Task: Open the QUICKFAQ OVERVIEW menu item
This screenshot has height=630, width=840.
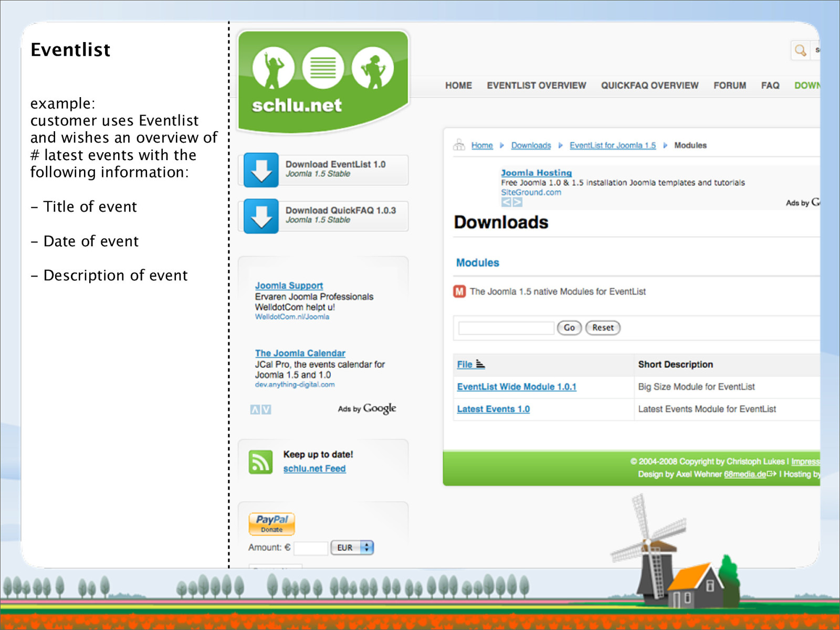Action: click(x=649, y=86)
